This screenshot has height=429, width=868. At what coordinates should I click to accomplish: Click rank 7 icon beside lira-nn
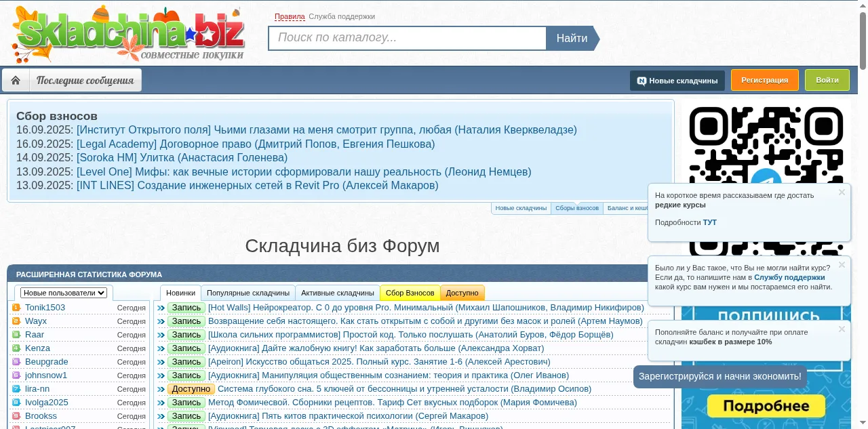pos(16,389)
